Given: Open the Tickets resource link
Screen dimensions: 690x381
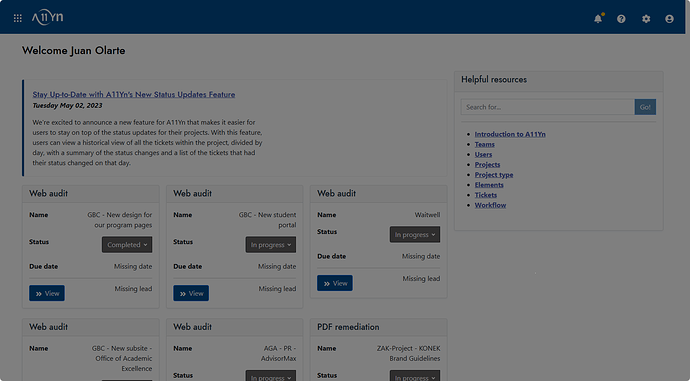Looking at the screenshot, I should (x=486, y=195).
